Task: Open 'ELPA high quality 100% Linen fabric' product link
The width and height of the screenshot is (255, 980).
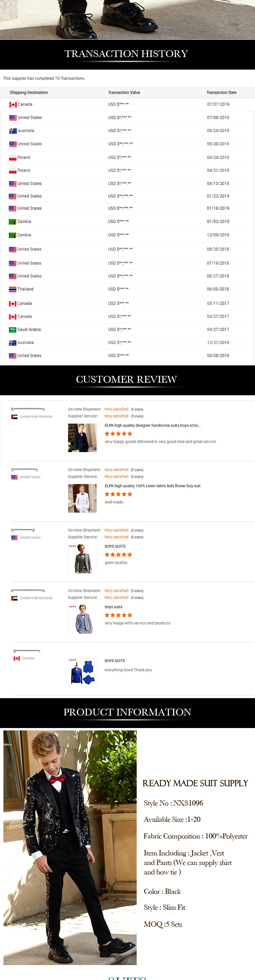Action: point(152,486)
